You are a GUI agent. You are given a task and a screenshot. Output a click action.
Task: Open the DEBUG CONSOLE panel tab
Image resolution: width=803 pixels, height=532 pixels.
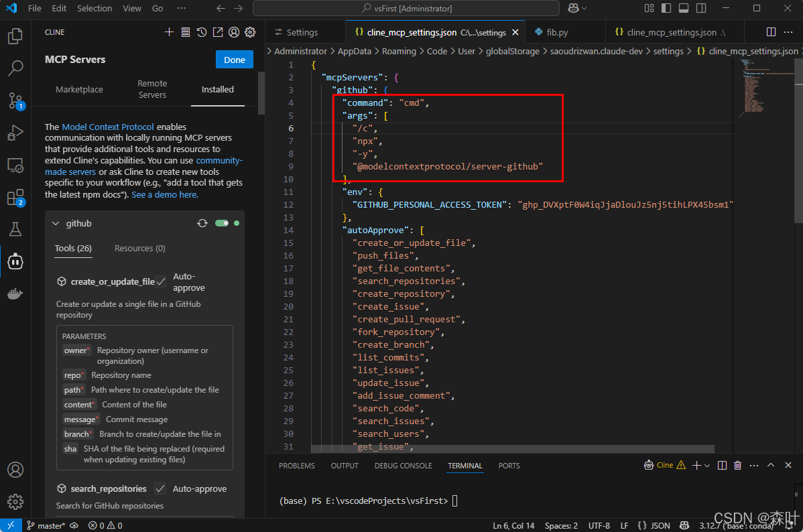[x=403, y=466]
